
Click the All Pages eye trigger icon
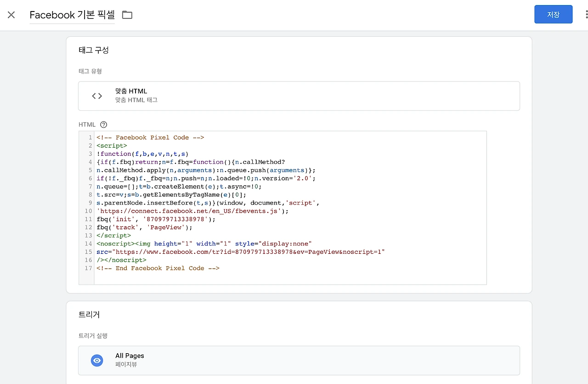pyautogui.click(x=97, y=360)
